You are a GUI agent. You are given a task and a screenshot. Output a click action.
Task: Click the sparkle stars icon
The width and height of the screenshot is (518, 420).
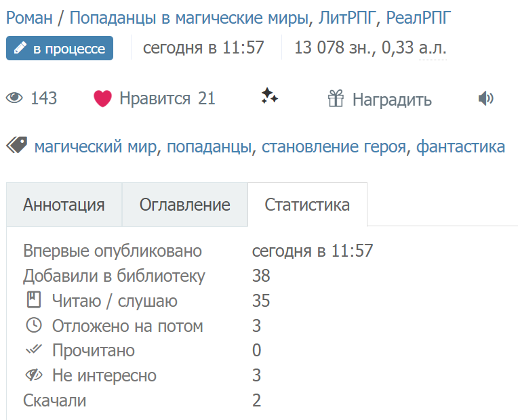(x=269, y=97)
